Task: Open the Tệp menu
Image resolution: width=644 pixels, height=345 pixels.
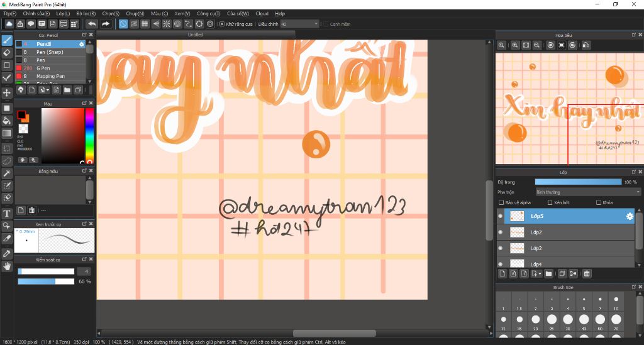Action: [x=9, y=14]
